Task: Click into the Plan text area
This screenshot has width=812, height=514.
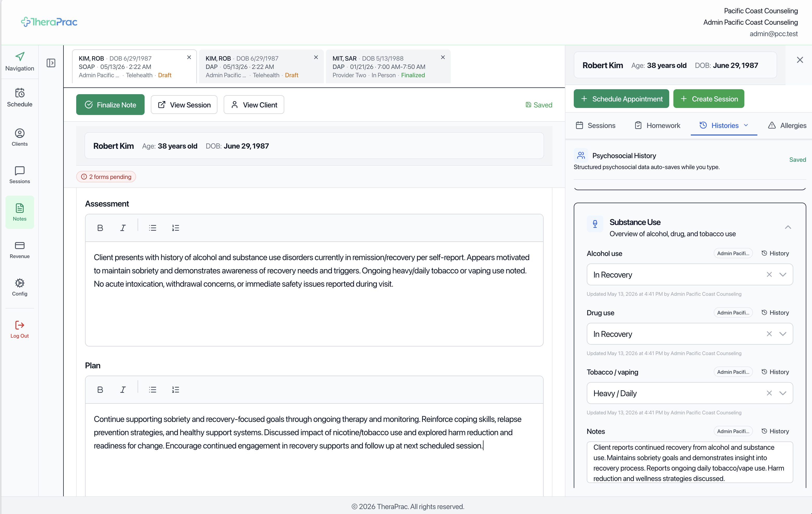Action: tap(314, 450)
